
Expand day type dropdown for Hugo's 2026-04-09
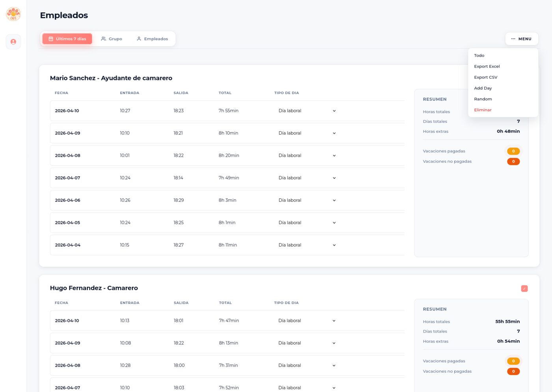(334, 343)
